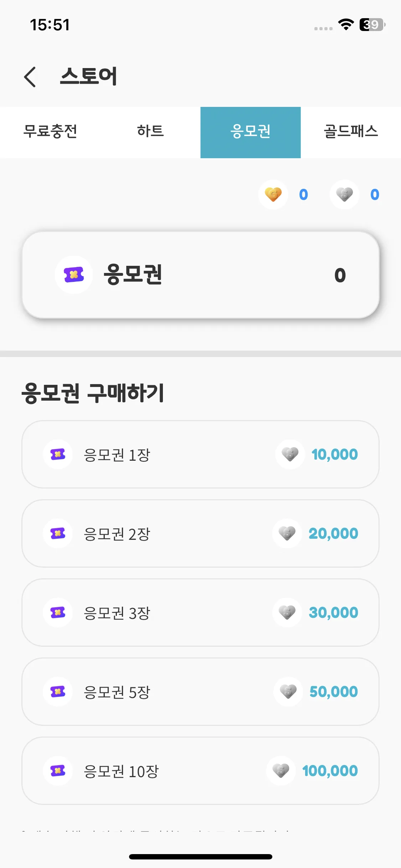Tap ticket icon beside 응모권 3장
This screenshot has height=868, width=401.
(58, 613)
